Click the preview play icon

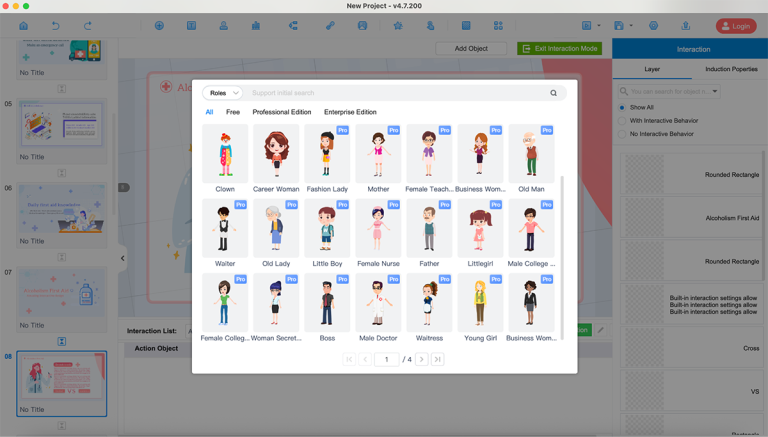pos(586,26)
